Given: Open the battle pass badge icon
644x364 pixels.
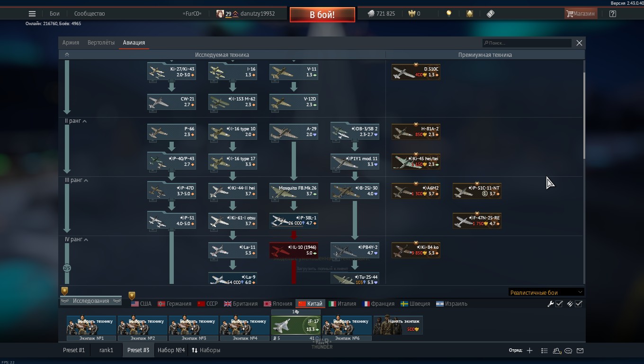Looking at the screenshot, I should pyautogui.click(x=469, y=14).
